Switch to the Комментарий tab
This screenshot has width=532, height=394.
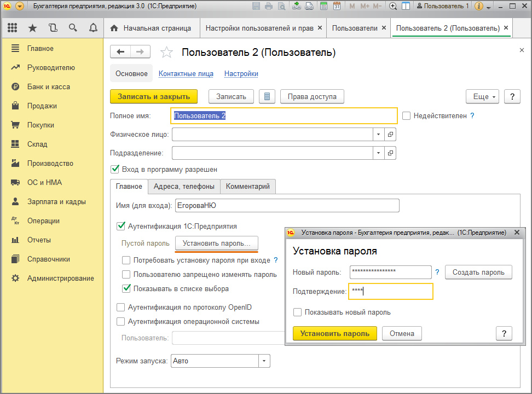click(248, 186)
